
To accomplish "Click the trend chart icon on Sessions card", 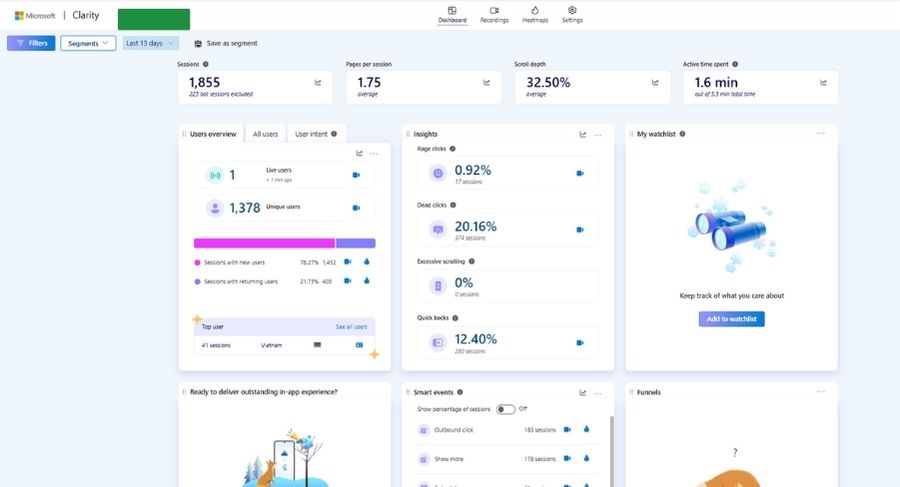I will (318, 84).
